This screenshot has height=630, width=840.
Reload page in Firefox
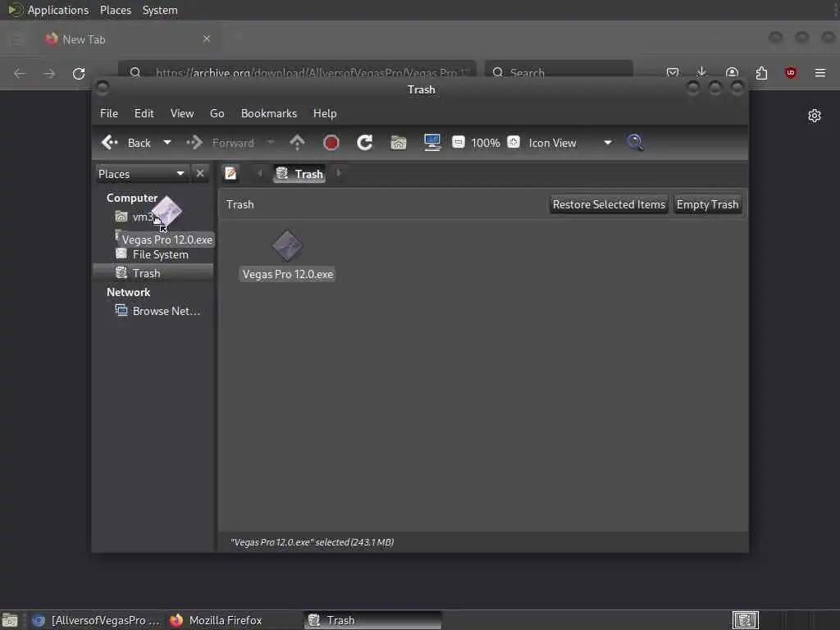click(79, 73)
